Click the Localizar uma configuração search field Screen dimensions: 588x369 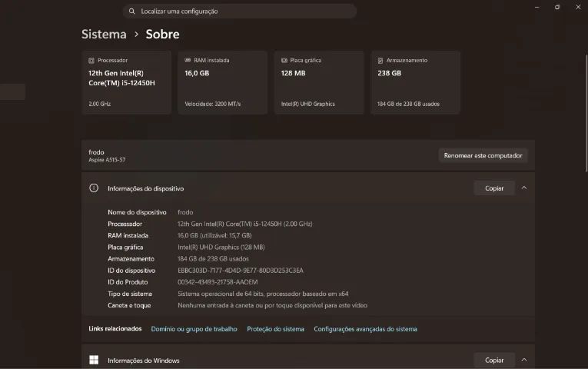coord(239,12)
